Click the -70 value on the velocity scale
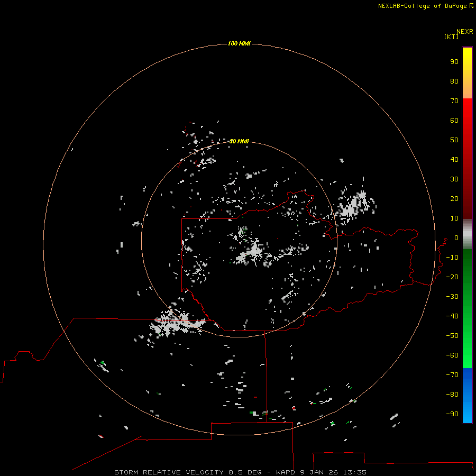 [x=452, y=375]
